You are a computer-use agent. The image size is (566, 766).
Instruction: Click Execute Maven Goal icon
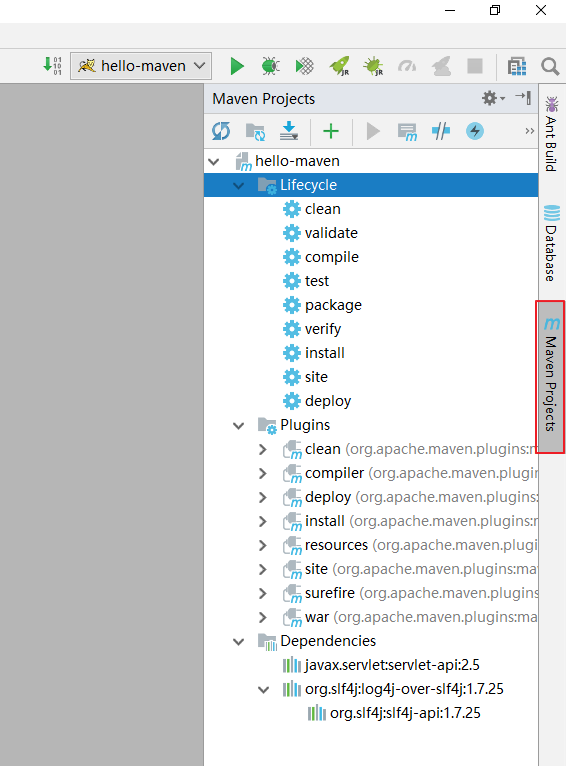coord(407,132)
